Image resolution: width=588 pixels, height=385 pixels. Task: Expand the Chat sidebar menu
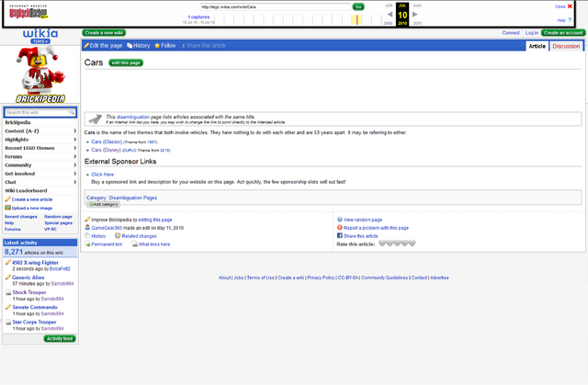[x=40, y=182]
